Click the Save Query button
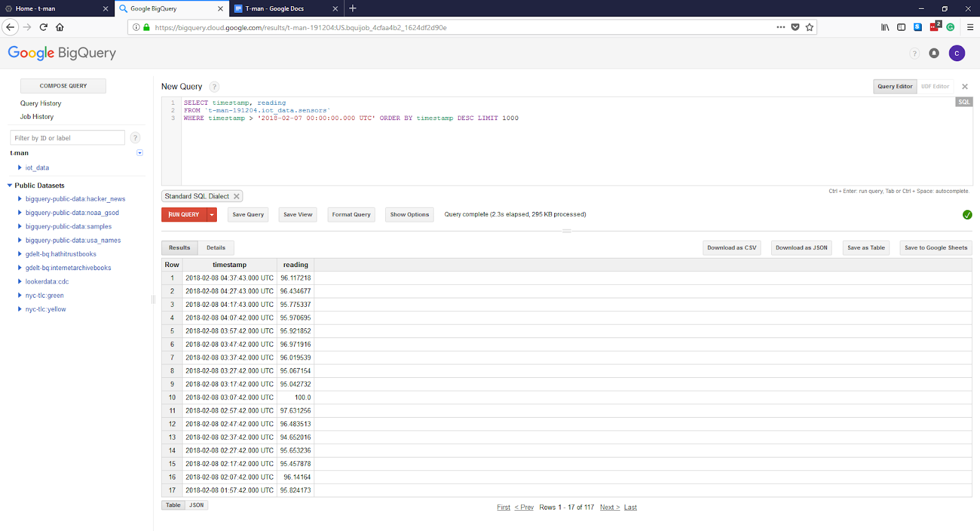The width and height of the screenshot is (980, 531). (x=248, y=215)
